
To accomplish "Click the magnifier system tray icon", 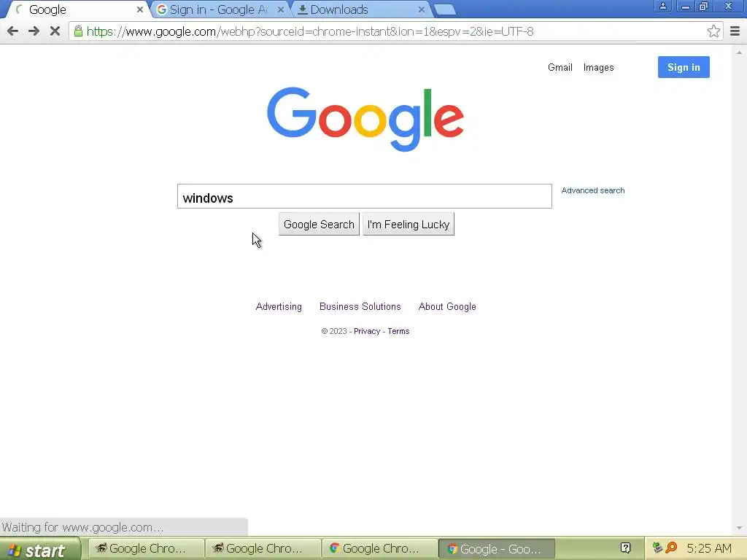I will 672,548.
